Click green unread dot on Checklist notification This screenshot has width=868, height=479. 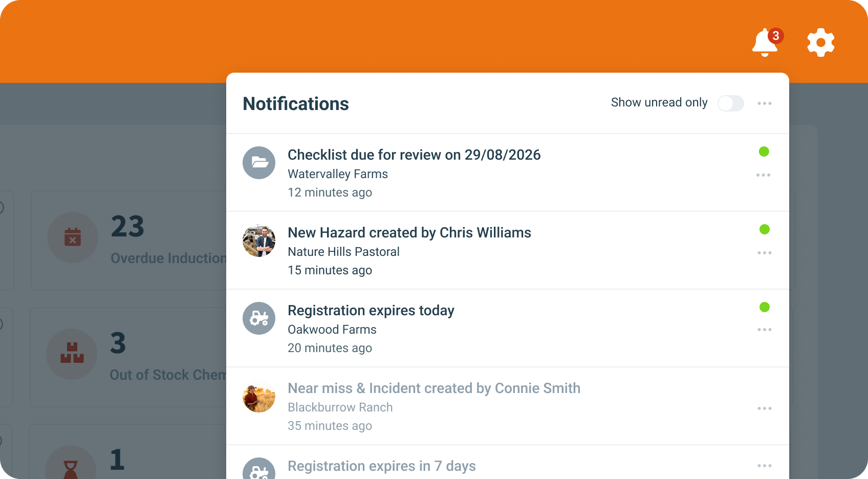click(x=764, y=151)
